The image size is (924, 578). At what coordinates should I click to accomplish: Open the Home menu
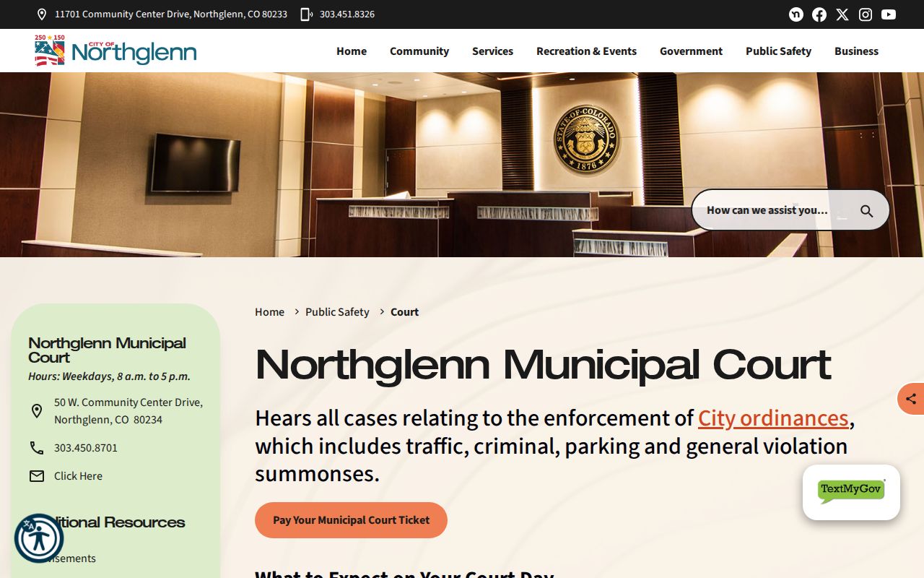tap(352, 51)
